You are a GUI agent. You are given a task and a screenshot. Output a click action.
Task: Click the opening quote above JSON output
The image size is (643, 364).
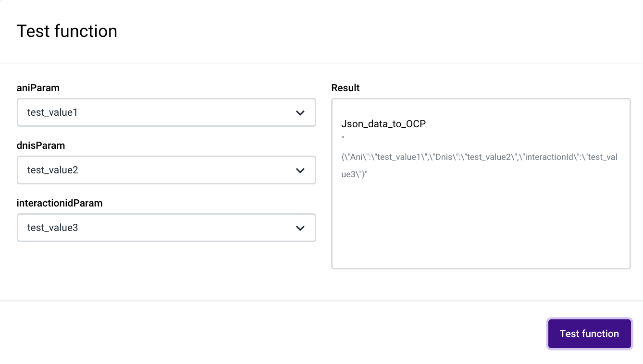click(343, 139)
